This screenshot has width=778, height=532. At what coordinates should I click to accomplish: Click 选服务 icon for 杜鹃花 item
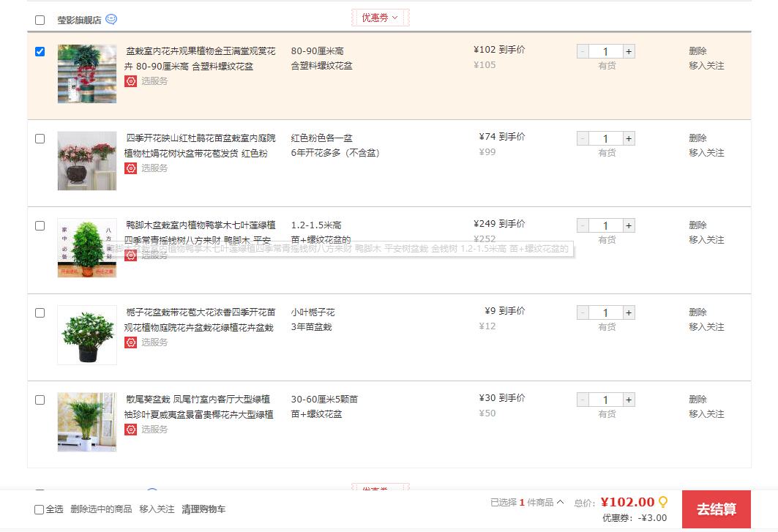(130, 168)
